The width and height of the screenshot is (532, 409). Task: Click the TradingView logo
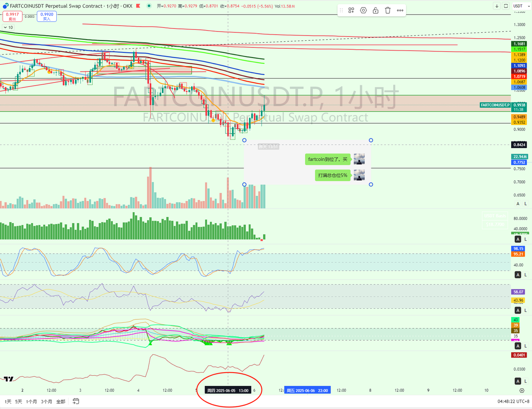pyautogui.click(x=8, y=379)
